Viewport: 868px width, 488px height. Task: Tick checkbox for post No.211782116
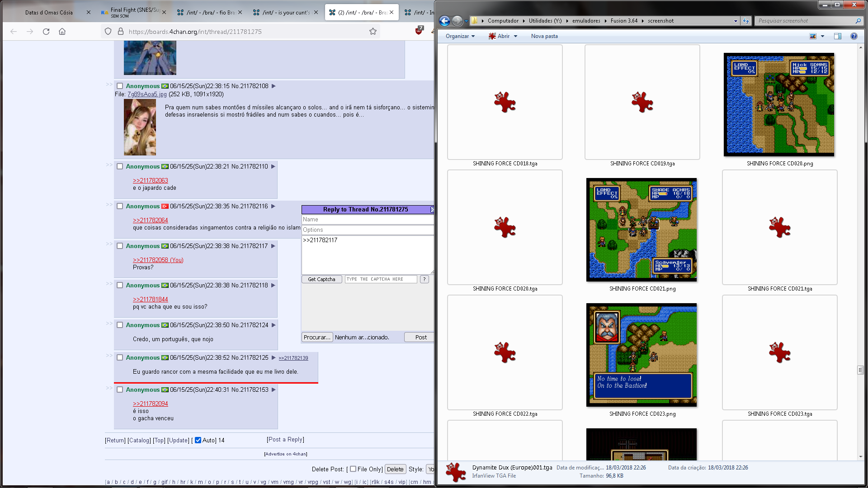pyautogui.click(x=120, y=206)
